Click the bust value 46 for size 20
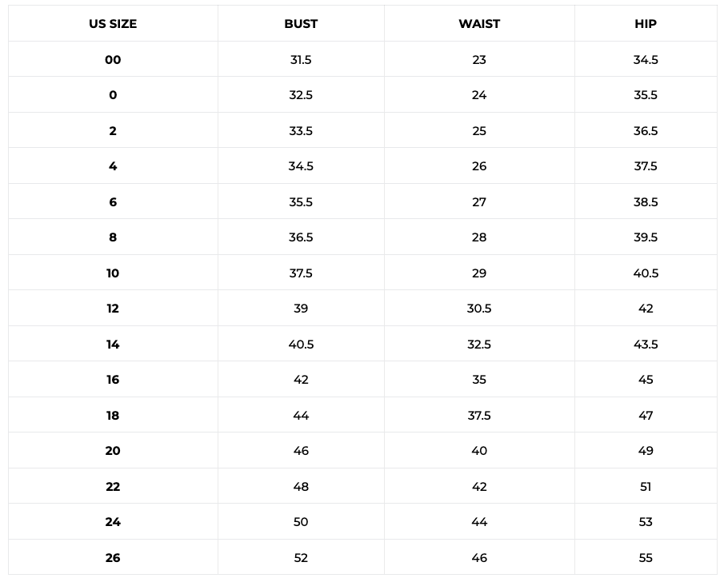This screenshot has width=728, height=582. coord(301,451)
